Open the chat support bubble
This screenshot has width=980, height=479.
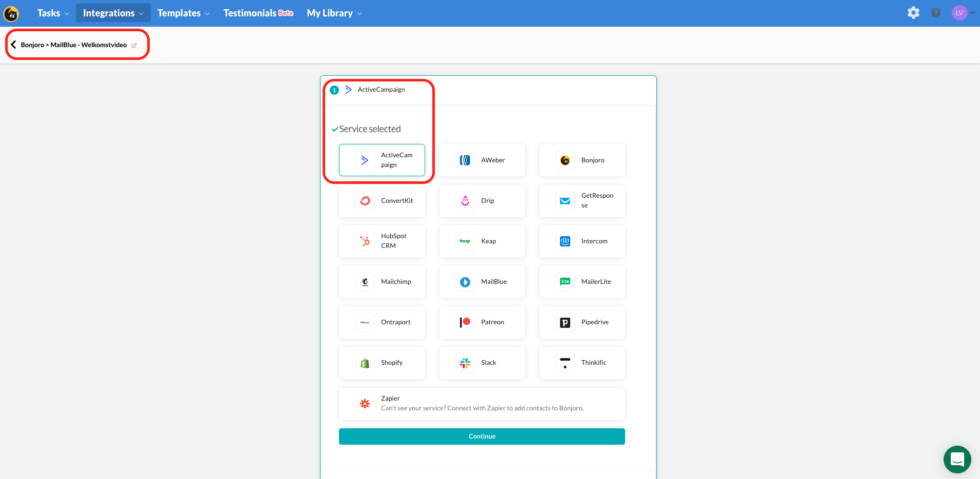(x=957, y=459)
